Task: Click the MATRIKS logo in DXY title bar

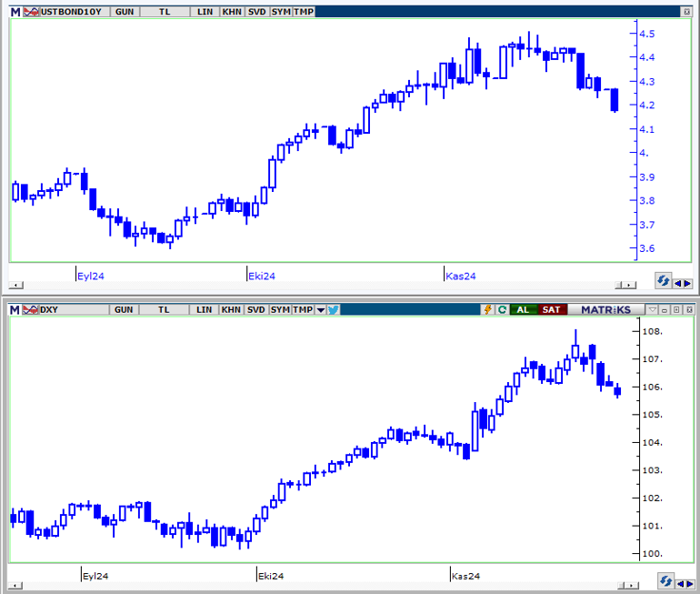Action: [605, 310]
